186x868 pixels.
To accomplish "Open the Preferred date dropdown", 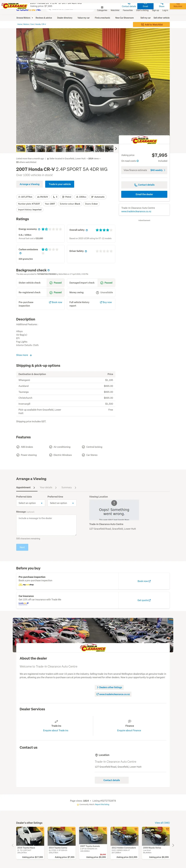I will [30, 503].
